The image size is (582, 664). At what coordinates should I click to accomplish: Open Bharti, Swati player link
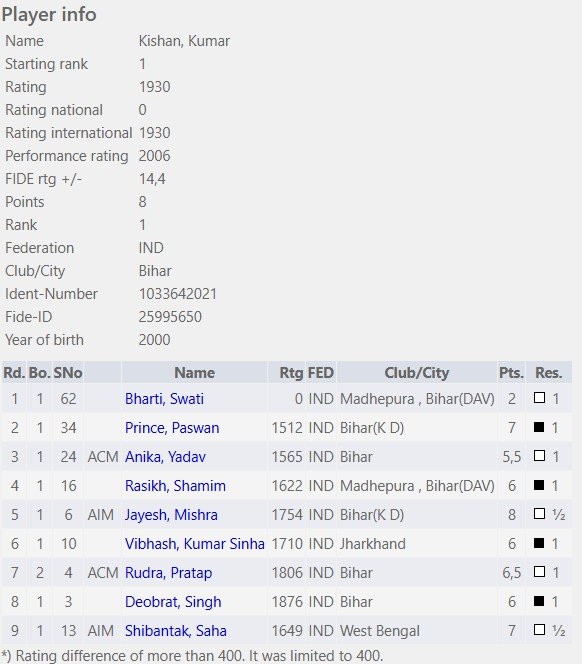(x=164, y=399)
